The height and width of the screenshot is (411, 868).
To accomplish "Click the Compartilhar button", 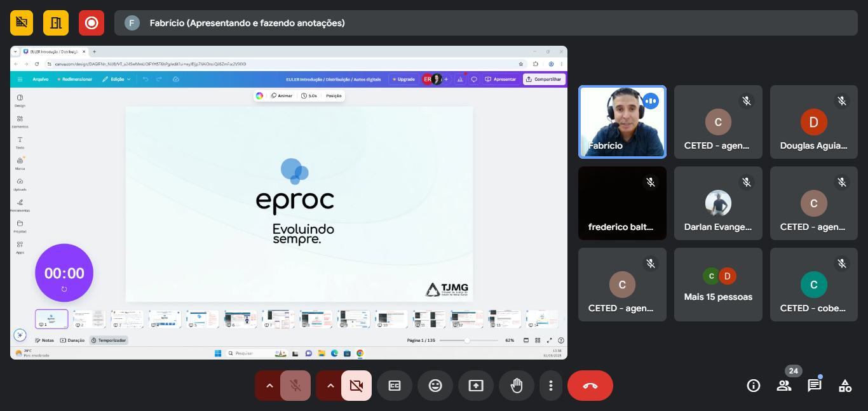I will click(x=544, y=79).
